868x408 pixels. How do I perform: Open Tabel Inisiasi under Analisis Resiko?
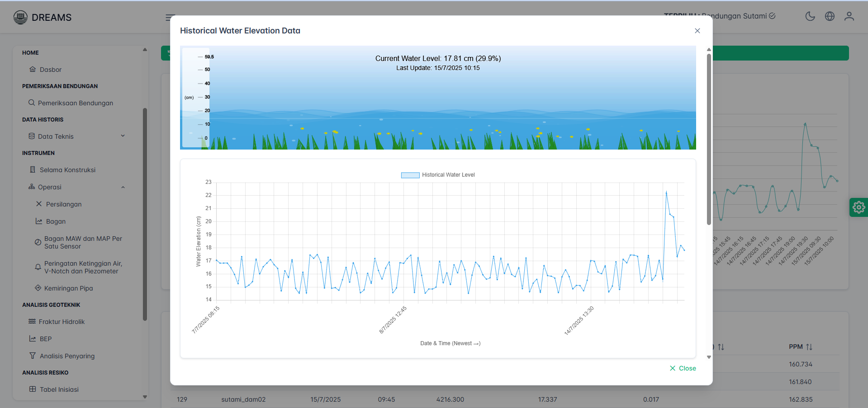pyautogui.click(x=59, y=389)
